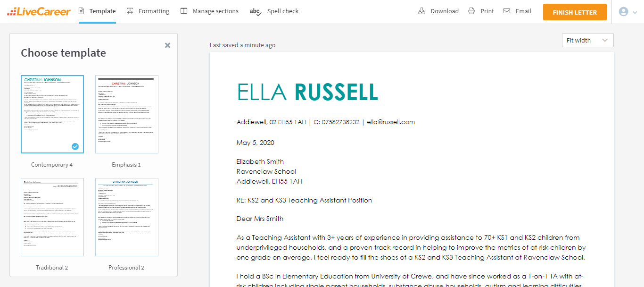Open the user account dropdown menu

click(628, 12)
